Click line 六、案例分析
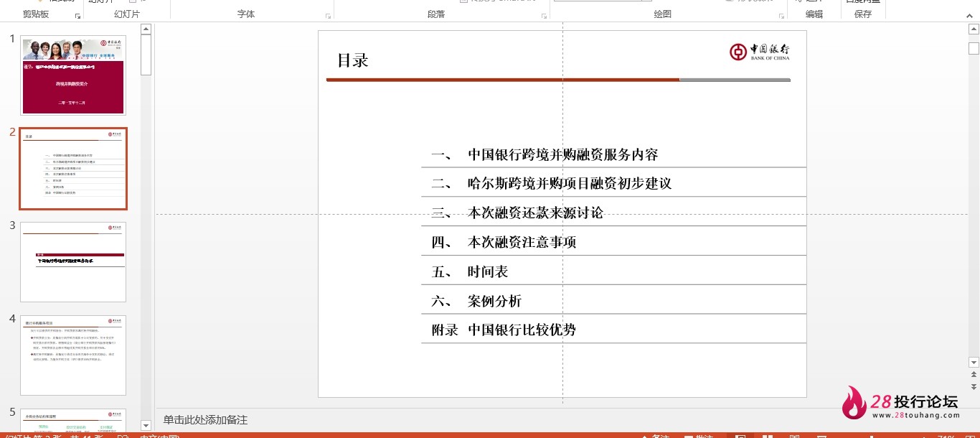Screen dimensions: 980x438 pyautogui.click(x=476, y=301)
